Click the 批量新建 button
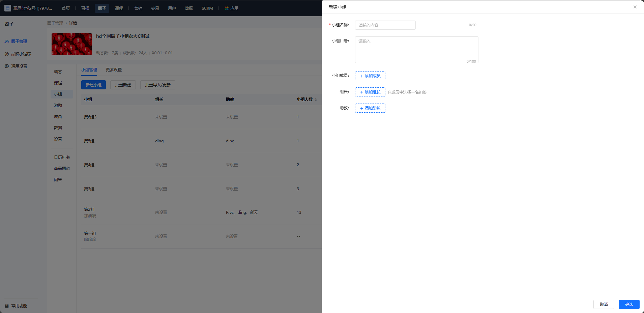The image size is (644, 313). click(123, 85)
